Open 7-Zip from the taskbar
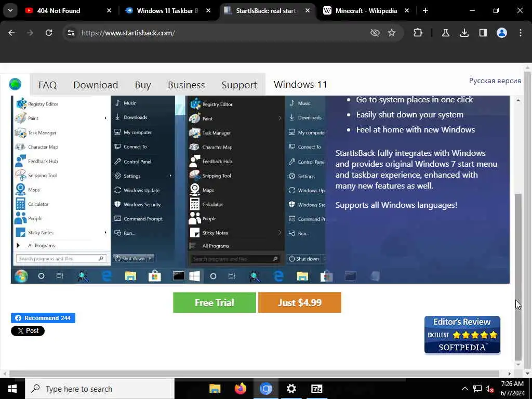The width and height of the screenshot is (532, 399). [316, 389]
